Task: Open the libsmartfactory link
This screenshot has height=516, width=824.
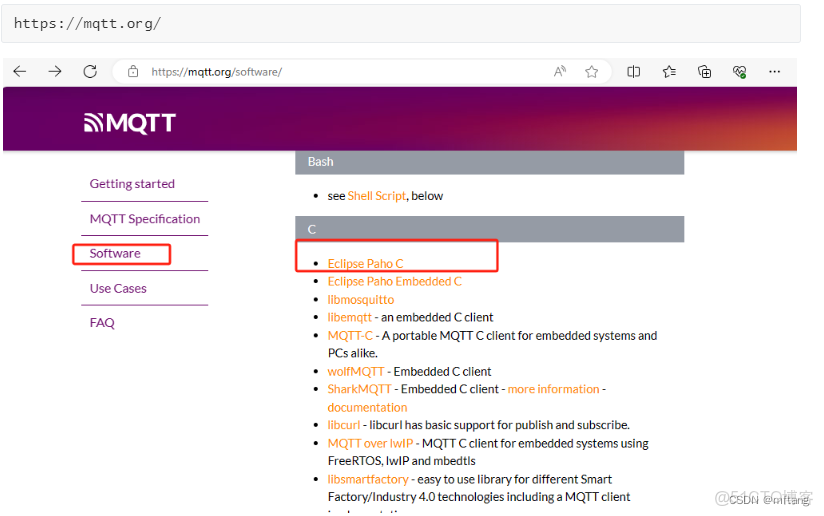Action: point(368,479)
